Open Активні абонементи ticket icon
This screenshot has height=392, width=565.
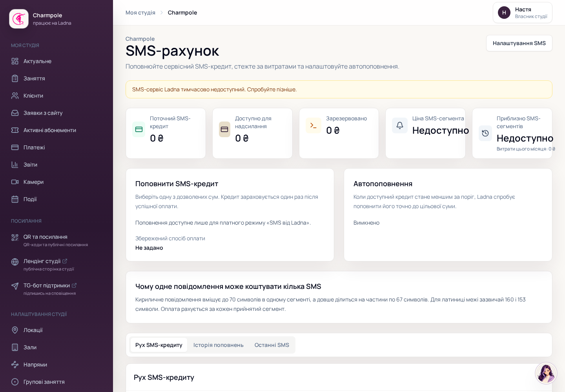point(15,130)
